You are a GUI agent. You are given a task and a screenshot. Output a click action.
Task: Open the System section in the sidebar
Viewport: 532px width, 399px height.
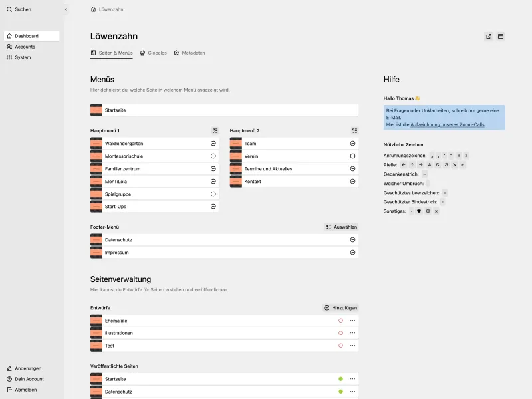23,57
